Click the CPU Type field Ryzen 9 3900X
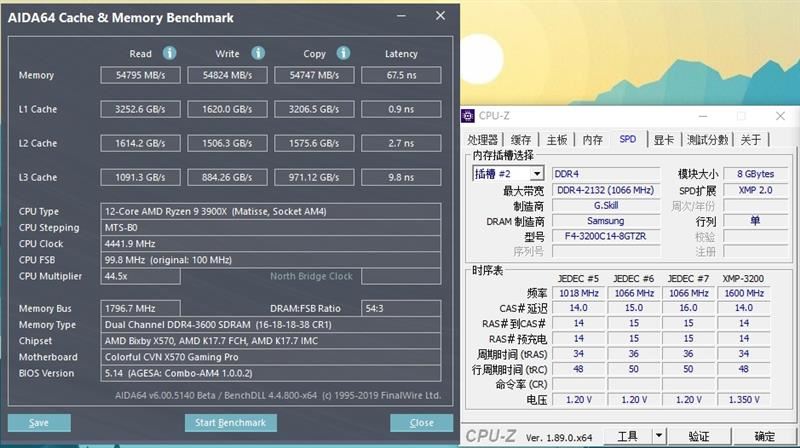 click(270, 211)
